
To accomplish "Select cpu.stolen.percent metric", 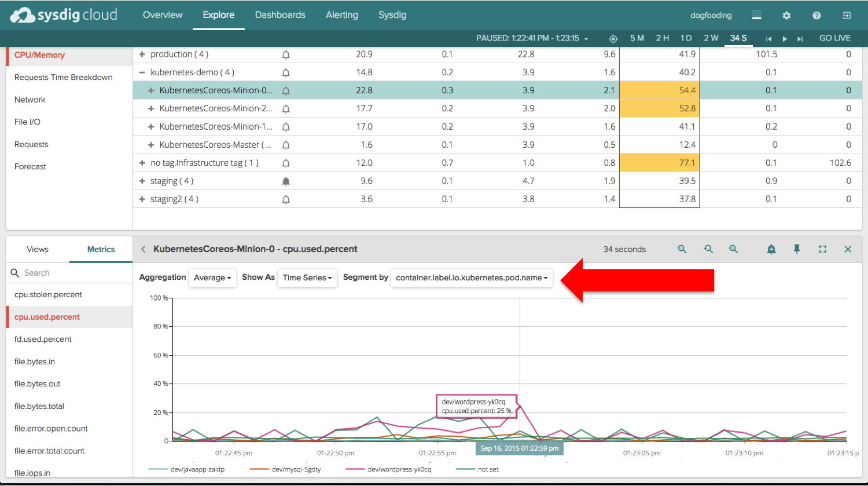I will pos(49,295).
